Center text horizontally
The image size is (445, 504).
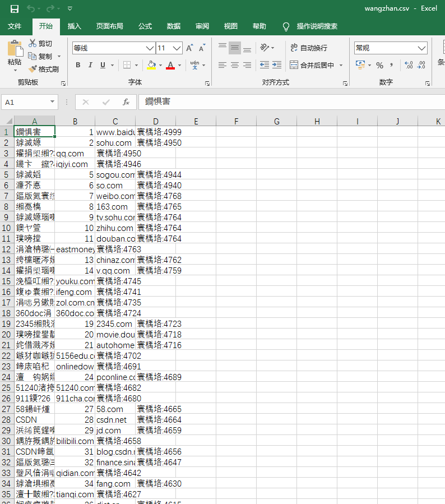coord(235,65)
